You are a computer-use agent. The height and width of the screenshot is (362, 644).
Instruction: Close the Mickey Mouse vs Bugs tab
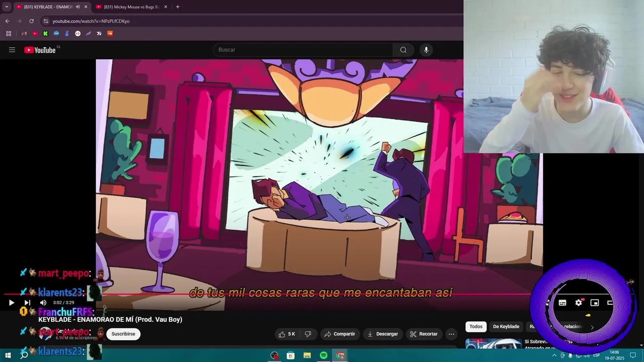(166, 7)
